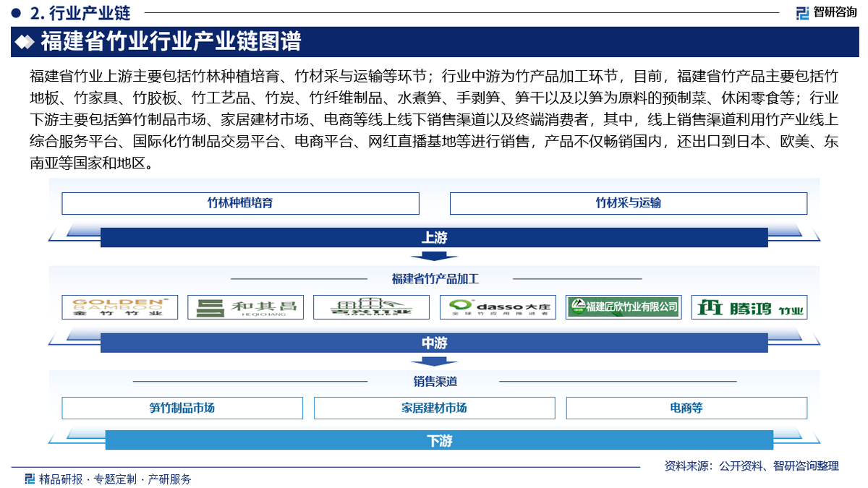Click the diamond icon beside 福建省竹业行业产业链图谱 title
The height and width of the screenshot is (488, 868).
tap(25, 43)
